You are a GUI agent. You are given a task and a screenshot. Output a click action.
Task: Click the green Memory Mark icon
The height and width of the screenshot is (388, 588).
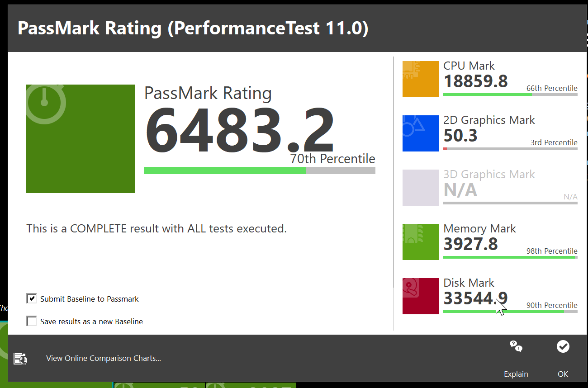tap(421, 242)
